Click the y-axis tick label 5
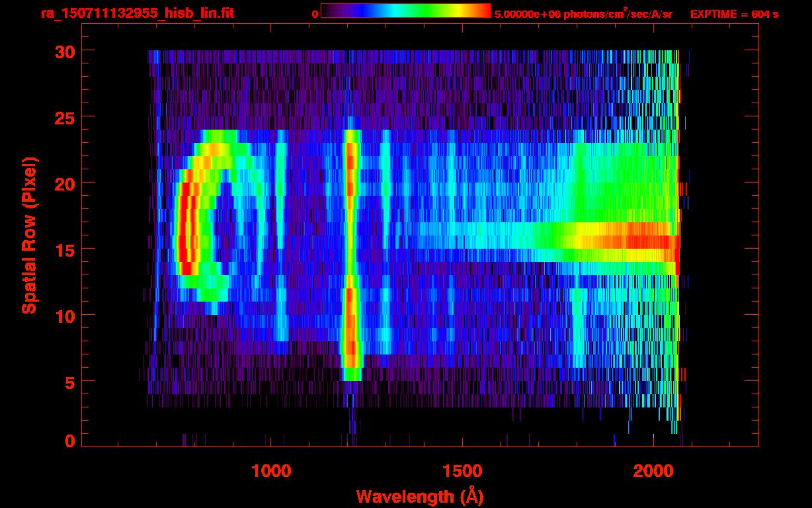This screenshot has height=508, width=812. (69, 382)
